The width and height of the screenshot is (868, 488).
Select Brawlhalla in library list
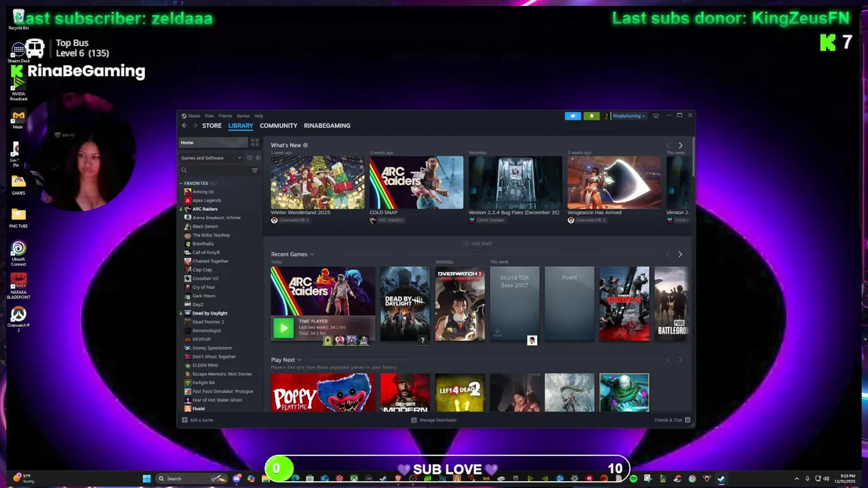[203, 244]
